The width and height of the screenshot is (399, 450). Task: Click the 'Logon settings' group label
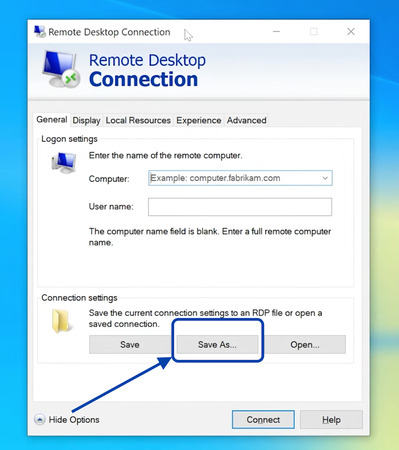(69, 139)
